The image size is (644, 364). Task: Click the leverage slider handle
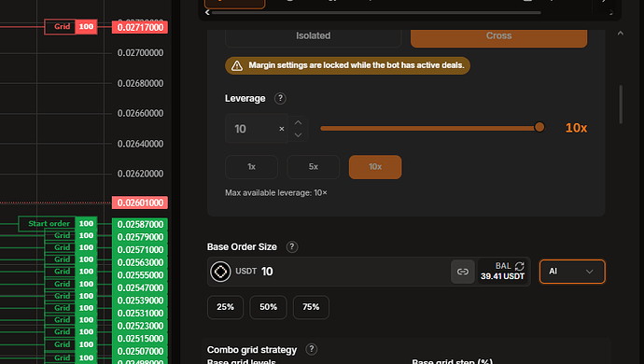[539, 127]
